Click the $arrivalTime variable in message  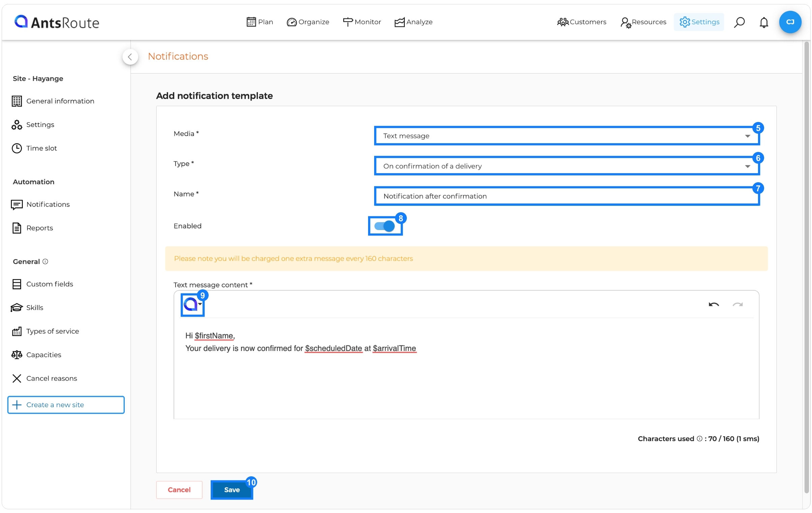point(394,348)
